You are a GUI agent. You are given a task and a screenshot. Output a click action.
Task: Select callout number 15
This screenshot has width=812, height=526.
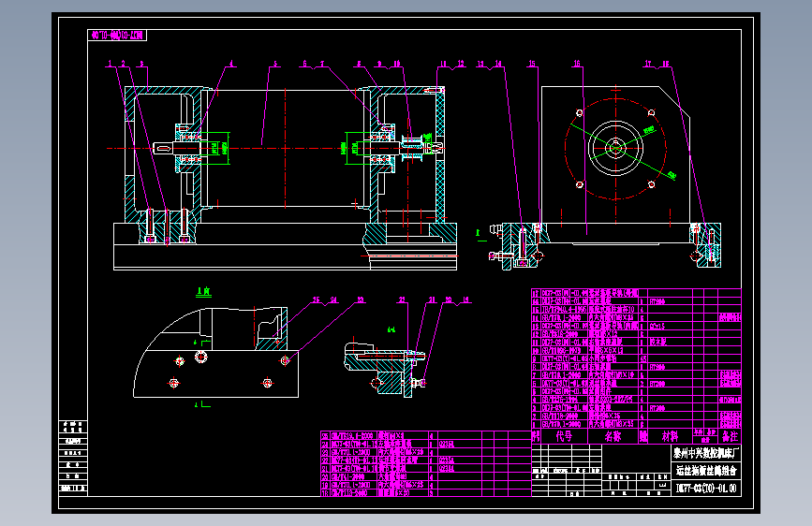pyautogui.click(x=532, y=64)
